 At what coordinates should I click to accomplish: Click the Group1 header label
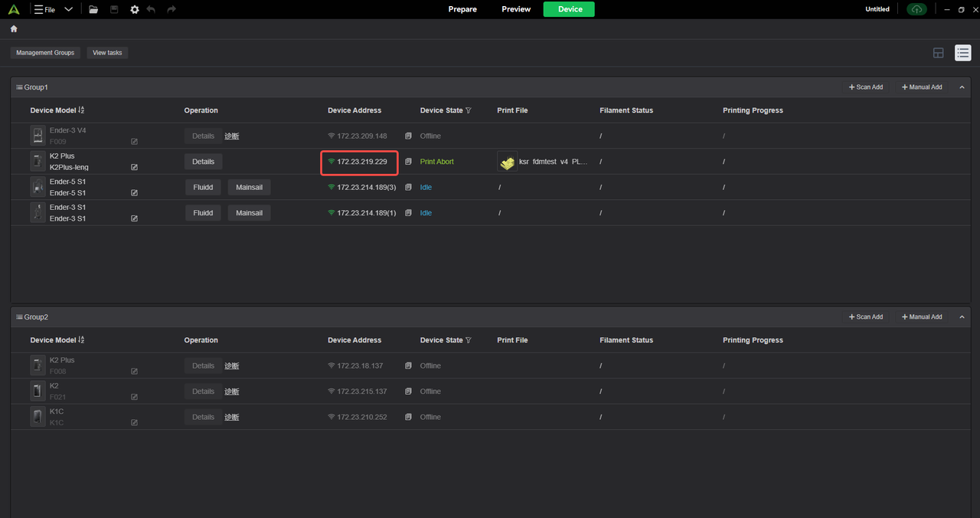pyautogui.click(x=36, y=87)
